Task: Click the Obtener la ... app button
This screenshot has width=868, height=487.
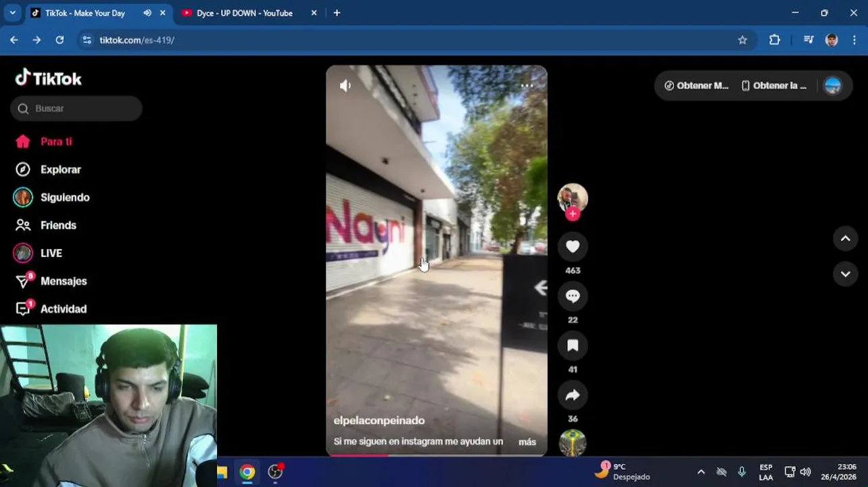Action: click(x=774, y=86)
